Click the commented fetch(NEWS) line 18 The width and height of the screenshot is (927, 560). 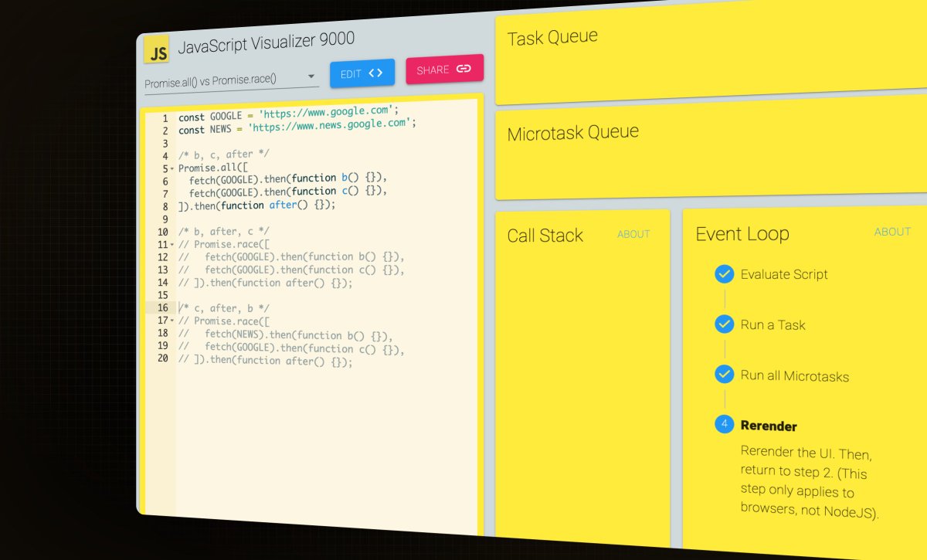point(285,335)
